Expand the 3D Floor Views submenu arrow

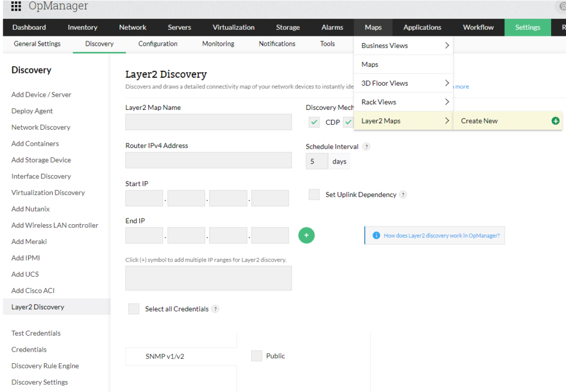click(x=447, y=83)
